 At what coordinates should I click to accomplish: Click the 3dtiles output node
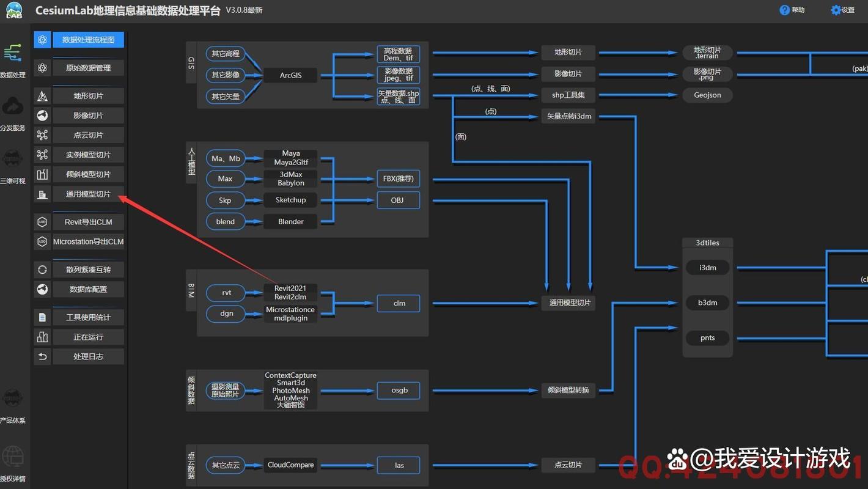(707, 243)
